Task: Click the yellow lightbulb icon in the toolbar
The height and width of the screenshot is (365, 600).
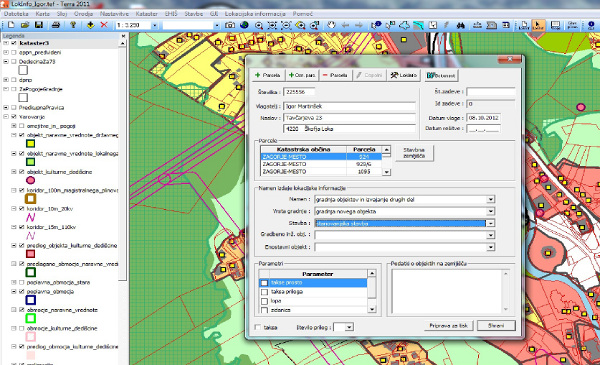Action: [73, 25]
